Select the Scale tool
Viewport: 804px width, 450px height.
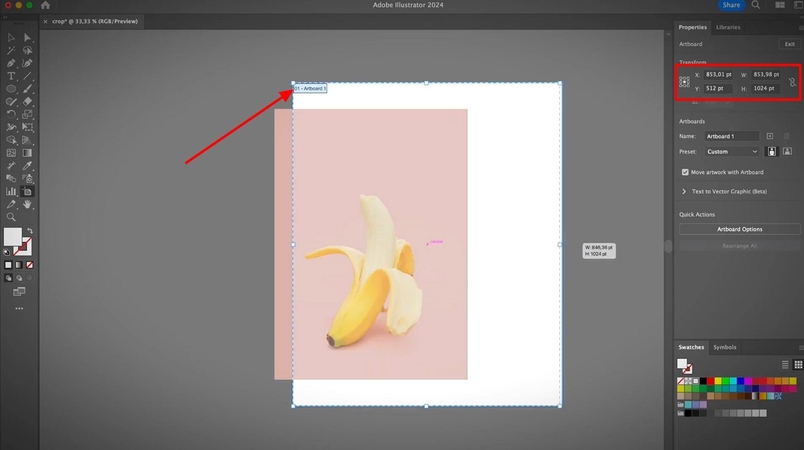pos(27,114)
